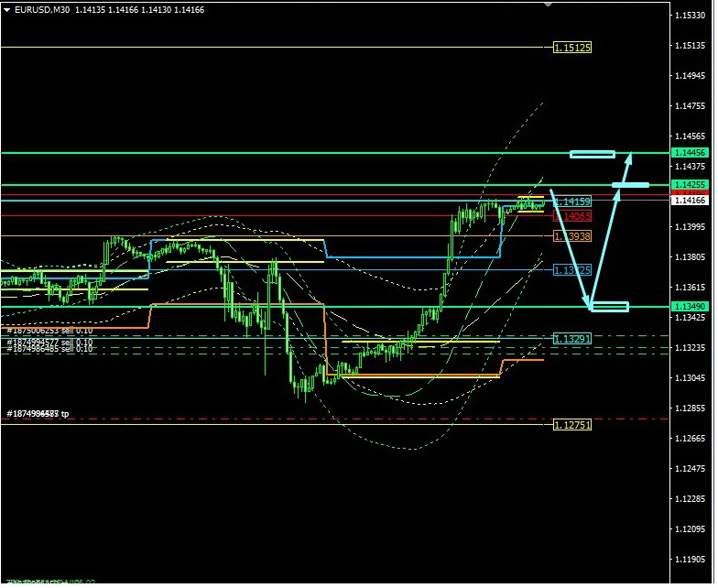This screenshot has width=718, height=588.
Task: Select the orange 1.13938 level label
Action: point(572,236)
